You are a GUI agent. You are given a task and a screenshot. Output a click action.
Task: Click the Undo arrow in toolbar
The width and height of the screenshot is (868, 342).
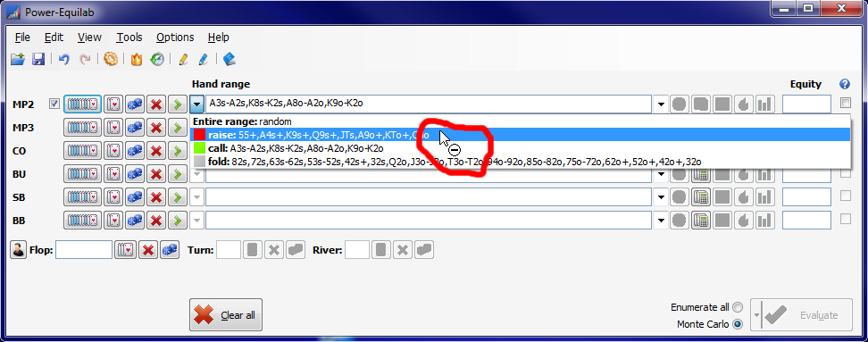point(64,59)
